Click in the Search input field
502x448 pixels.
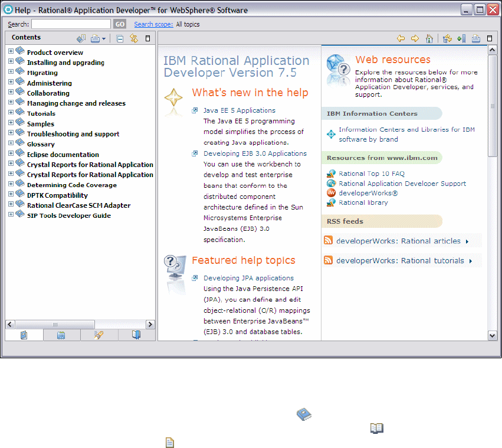(71, 24)
